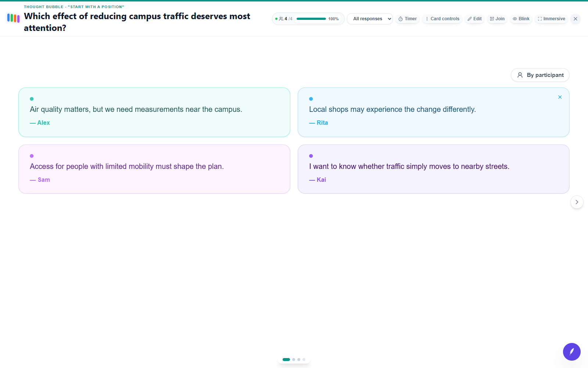Open Card controls menu
The height and width of the screenshot is (368, 588).
coord(442,19)
